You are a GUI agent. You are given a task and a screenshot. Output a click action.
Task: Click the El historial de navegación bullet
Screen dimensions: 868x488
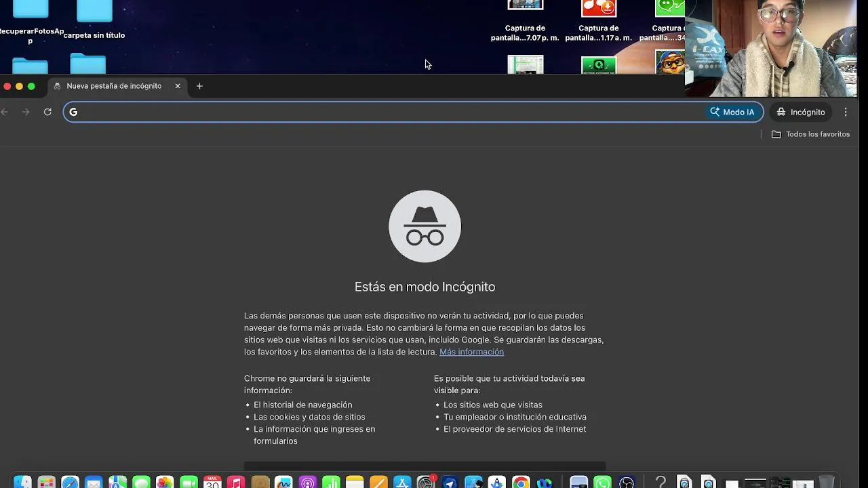302,405
